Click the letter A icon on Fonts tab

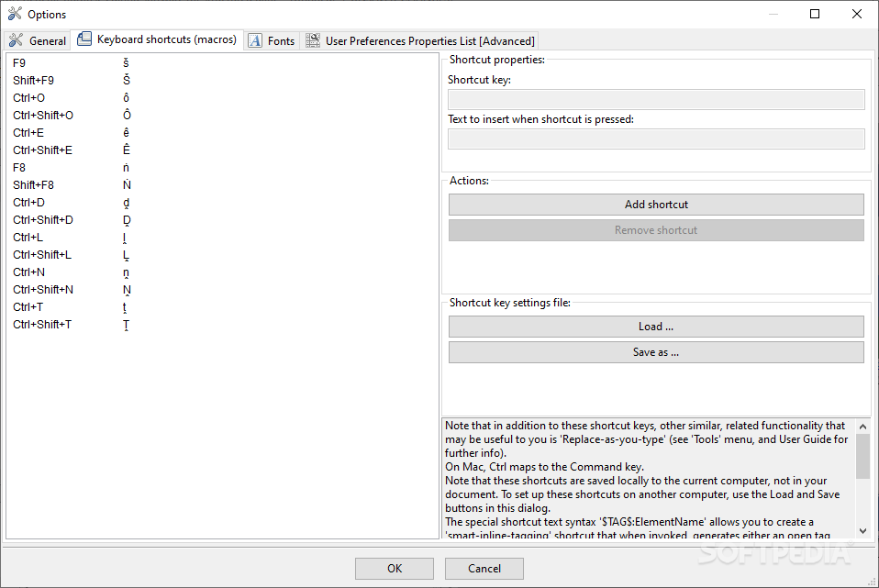[x=255, y=40]
